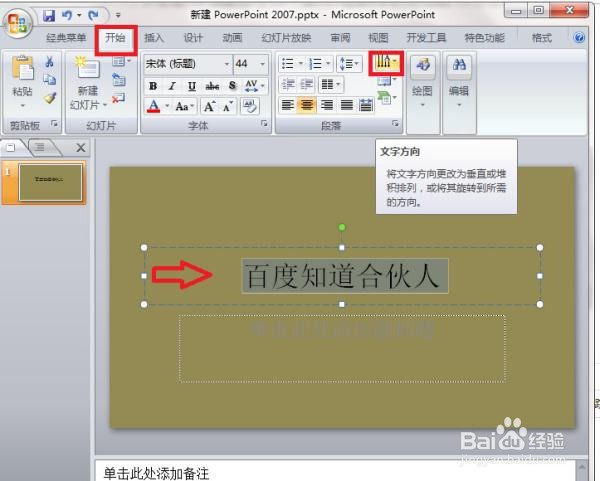Image resolution: width=600 pixels, height=481 pixels.
Task: Toggle strikethrough formatting
Action: tap(212, 86)
